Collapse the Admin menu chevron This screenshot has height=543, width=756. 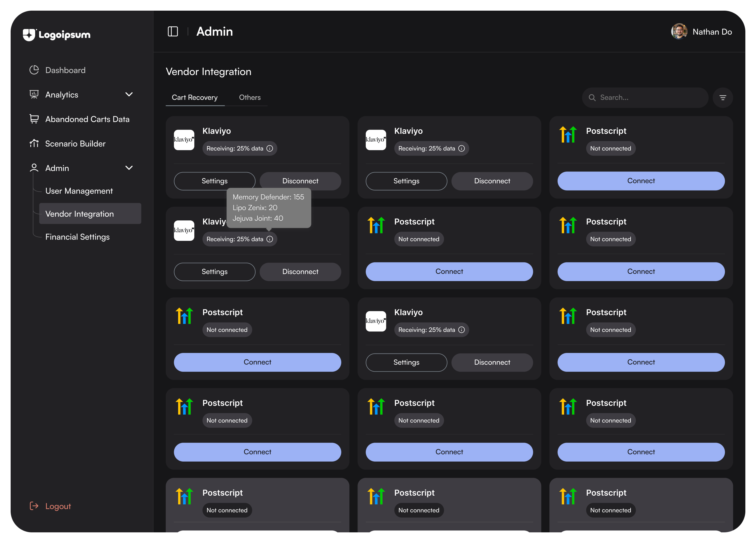[x=129, y=168]
